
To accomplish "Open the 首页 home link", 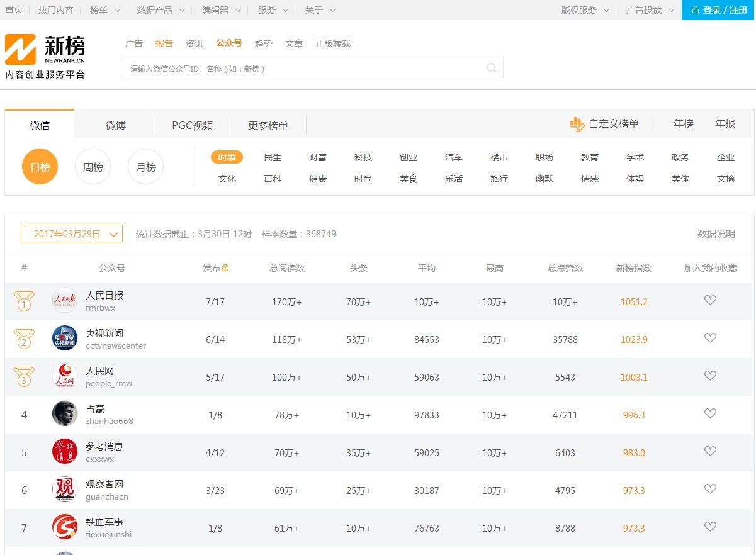I will pos(14,10).
